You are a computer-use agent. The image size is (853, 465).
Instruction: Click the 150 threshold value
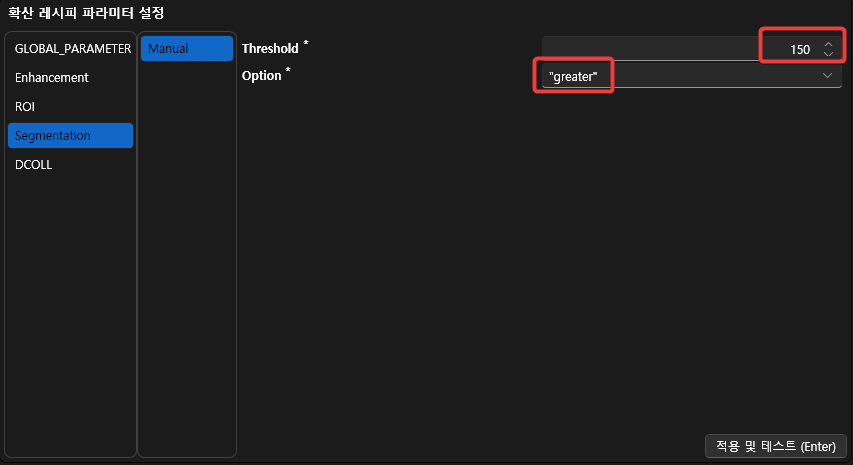799,49
